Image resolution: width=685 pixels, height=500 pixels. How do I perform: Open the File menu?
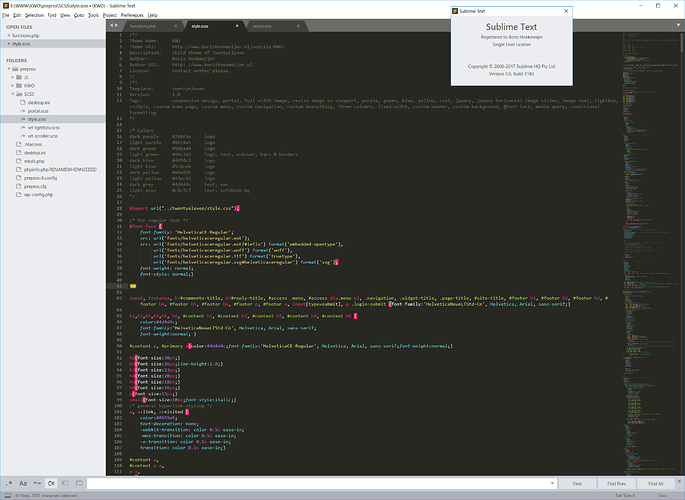[6, 15]
